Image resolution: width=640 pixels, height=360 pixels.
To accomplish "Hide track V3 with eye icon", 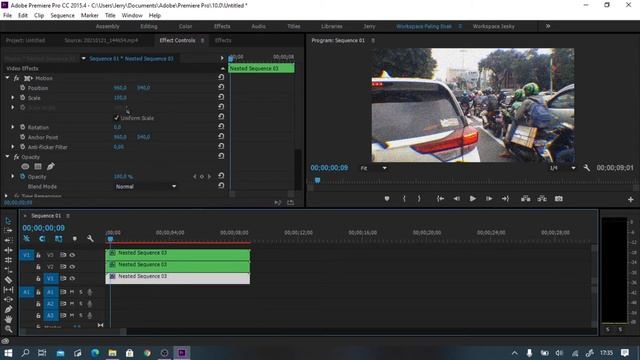I will tap(72, 255).
